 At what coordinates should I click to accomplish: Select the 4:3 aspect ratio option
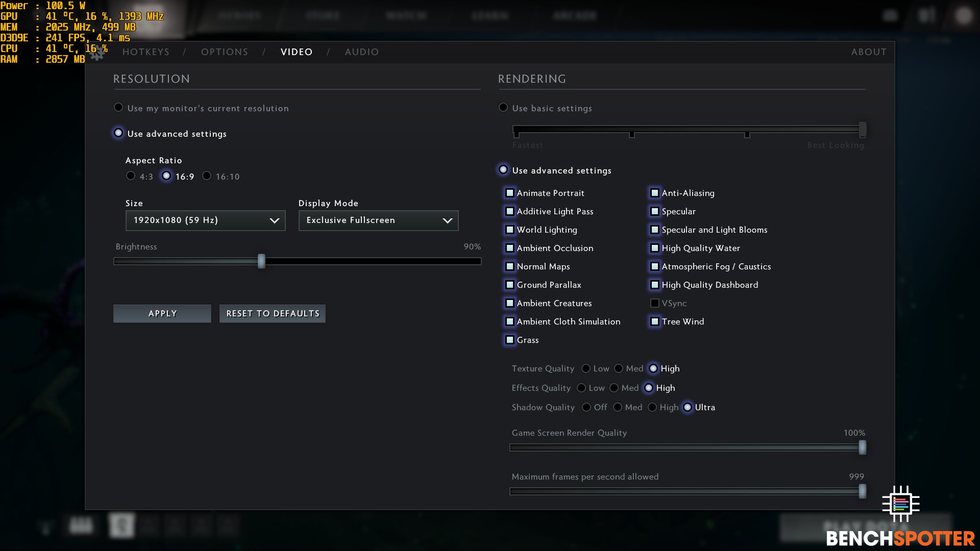[x=130, y=176]
